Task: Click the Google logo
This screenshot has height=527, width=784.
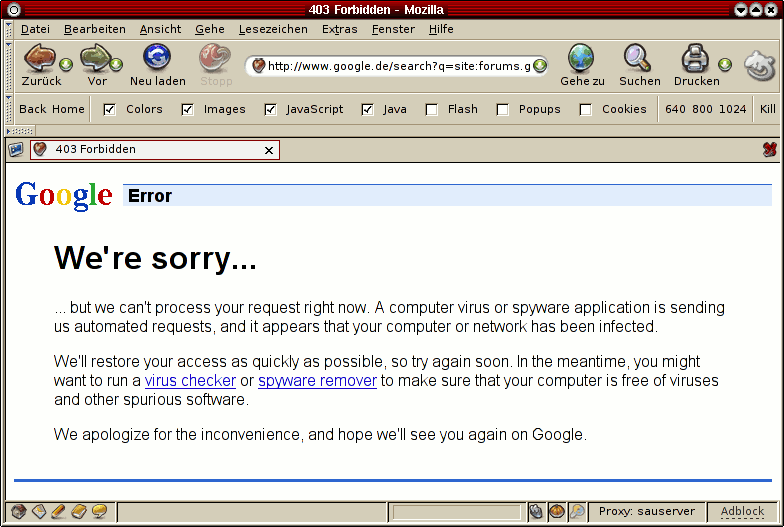Action: tap(64, 196)
